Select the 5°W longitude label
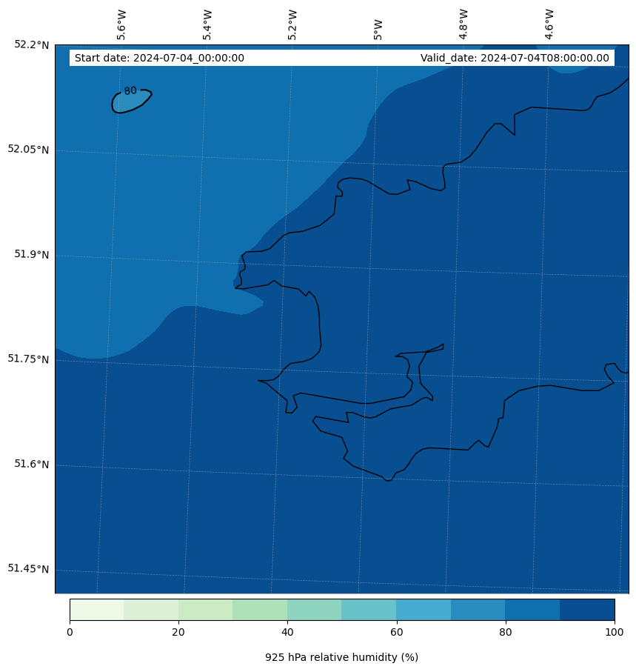Image resolution: width=636 pixels, height=672 pixels. tap(378, 29)
